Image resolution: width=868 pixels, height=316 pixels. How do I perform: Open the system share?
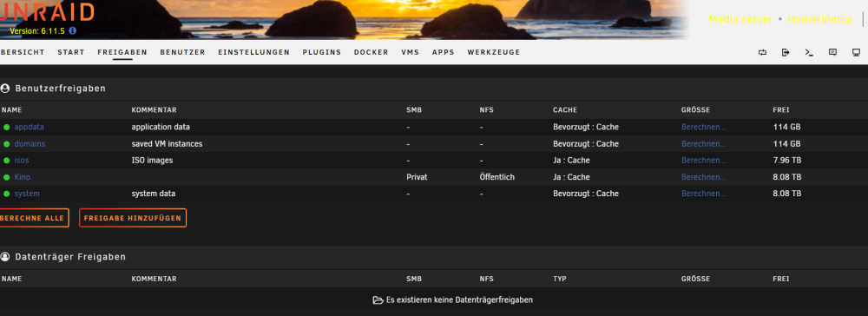[27, 194]
